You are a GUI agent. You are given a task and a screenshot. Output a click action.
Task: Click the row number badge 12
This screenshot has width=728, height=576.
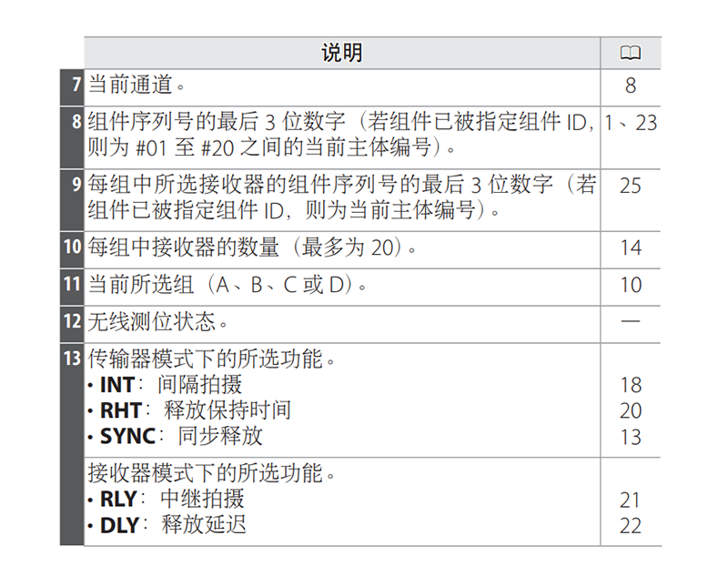coord(73,320)
